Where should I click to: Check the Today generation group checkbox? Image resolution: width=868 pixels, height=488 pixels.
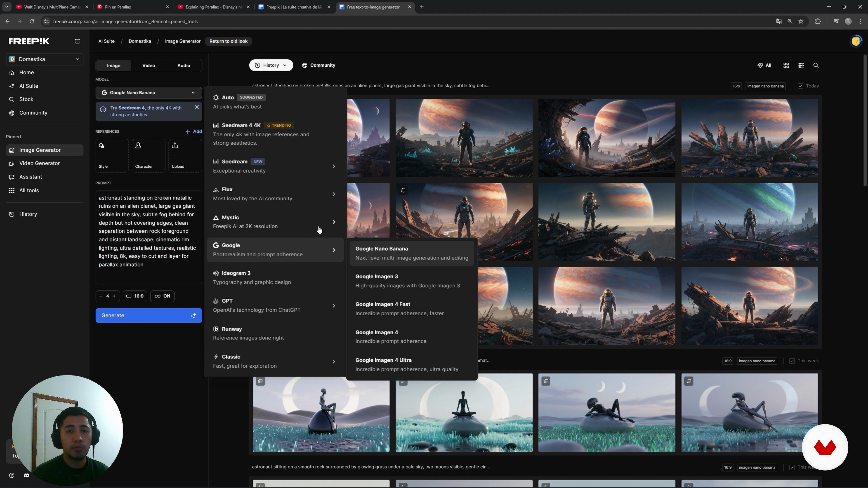coord(800,86)
